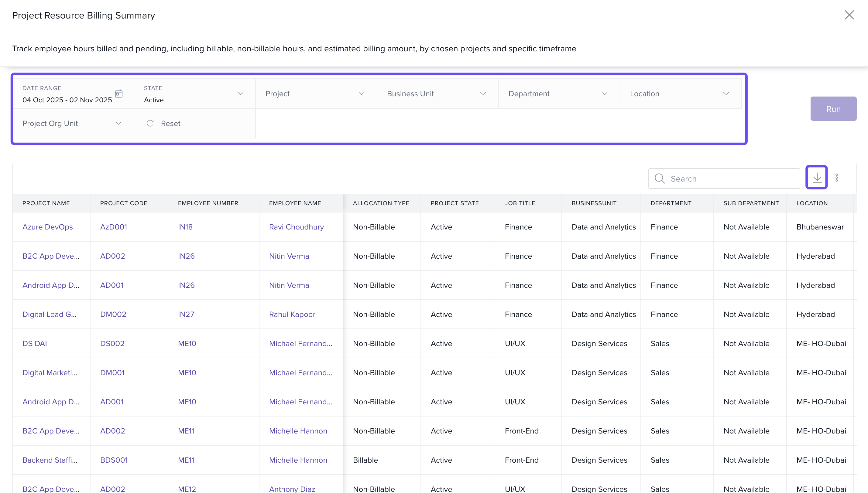Expand the Project Org Unit dropdown
Image resolution: width=868 pixels, height=493 pixels.
tap(118, 123)
